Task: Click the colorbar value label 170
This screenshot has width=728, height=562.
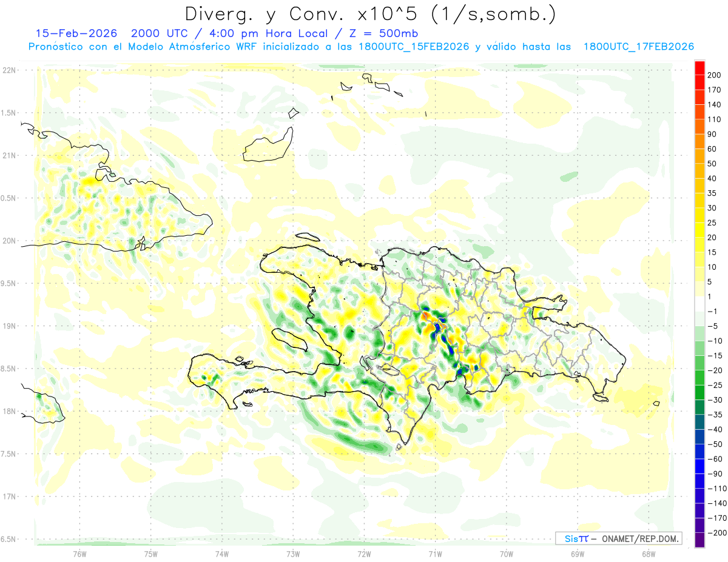Action: point(714,90)
